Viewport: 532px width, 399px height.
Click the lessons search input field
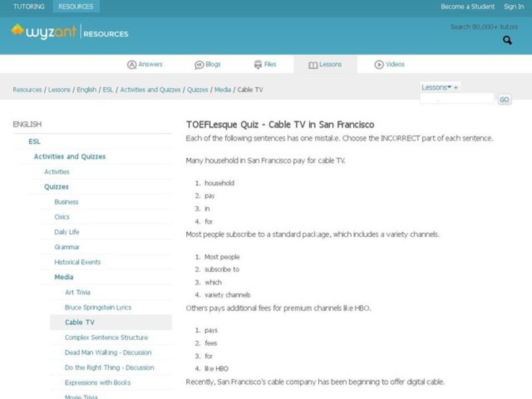pos(457,99)
